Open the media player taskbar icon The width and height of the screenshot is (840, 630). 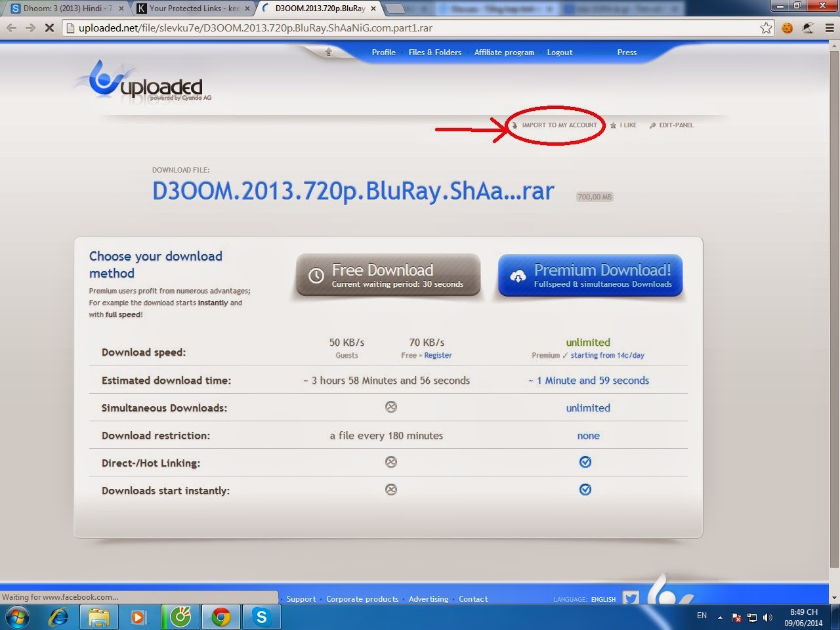138,618
